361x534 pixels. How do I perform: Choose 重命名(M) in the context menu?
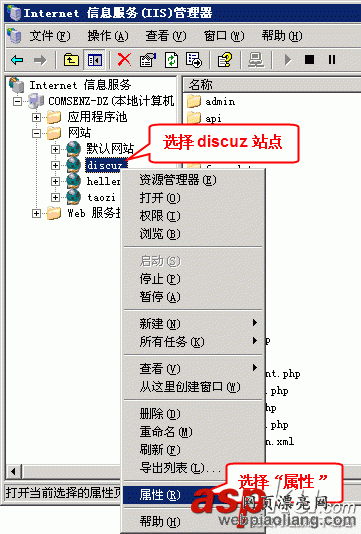pyautogui.click(x=193, y=431)
